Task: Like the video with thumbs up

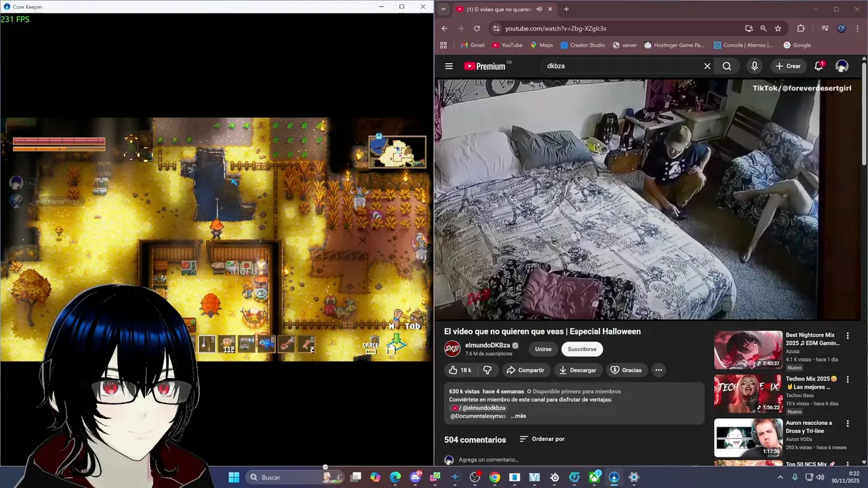Action: tap(460, 370)
